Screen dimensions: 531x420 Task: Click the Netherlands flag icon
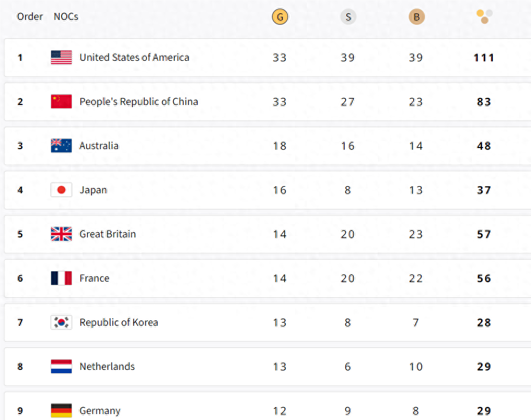pyautogui.click(x=61, y=367)
